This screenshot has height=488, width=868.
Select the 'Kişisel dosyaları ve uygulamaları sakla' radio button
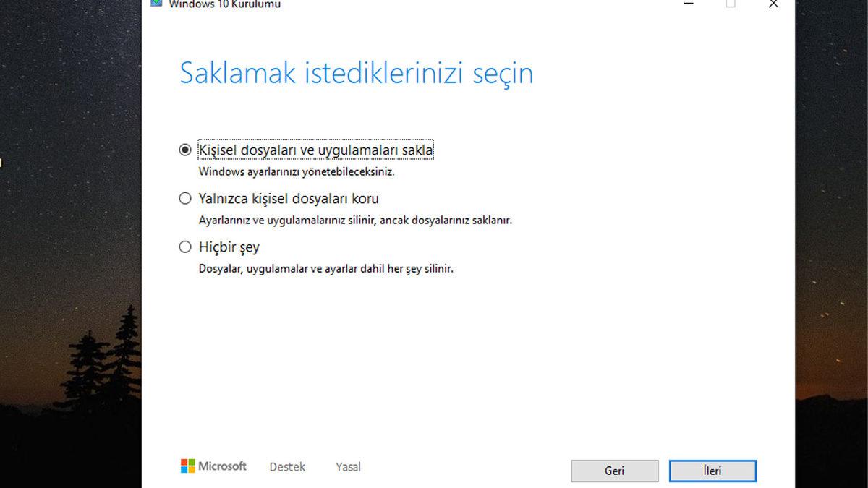coord(185,149)
